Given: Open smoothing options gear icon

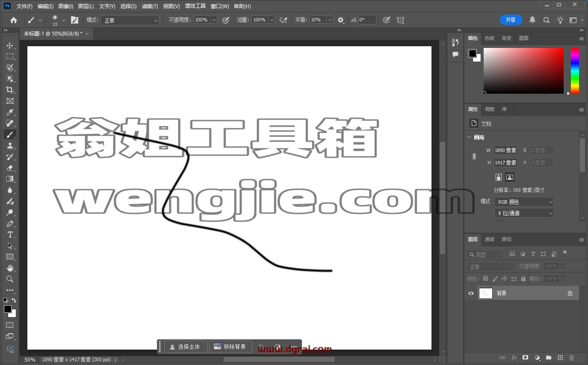Looking at the screenshot, I should [340, 20].
